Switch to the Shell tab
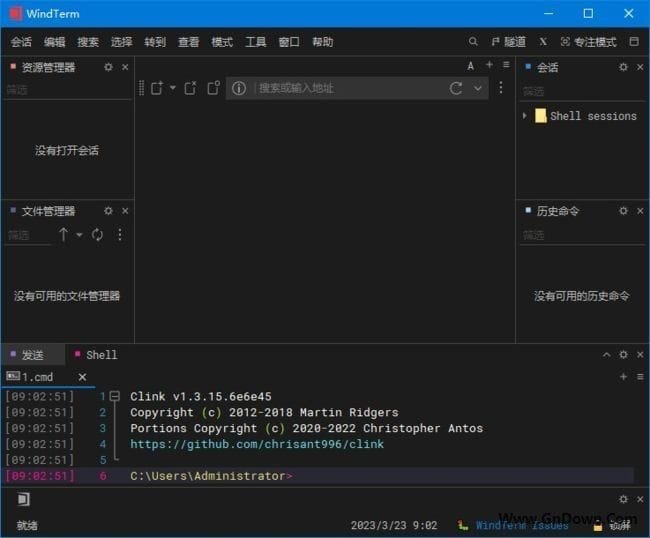Image resolution: width=650 pixels, height=538 pixels. [x=96, y=355]
